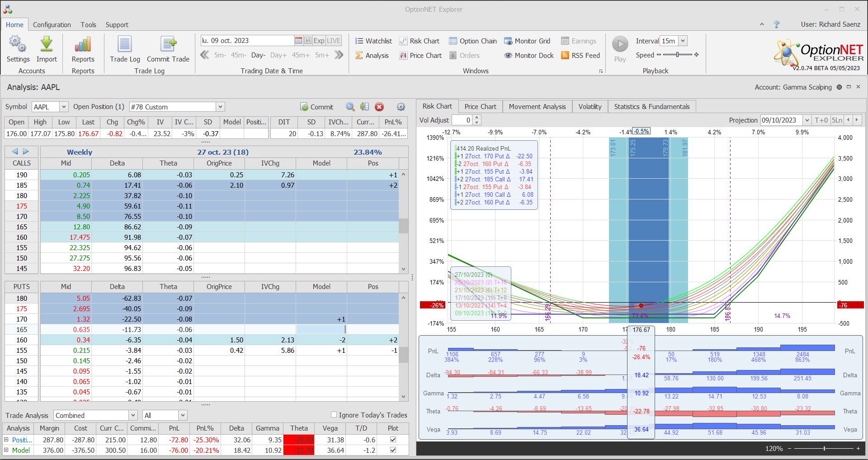Step forward with double right chevron

tap(339, 55)
